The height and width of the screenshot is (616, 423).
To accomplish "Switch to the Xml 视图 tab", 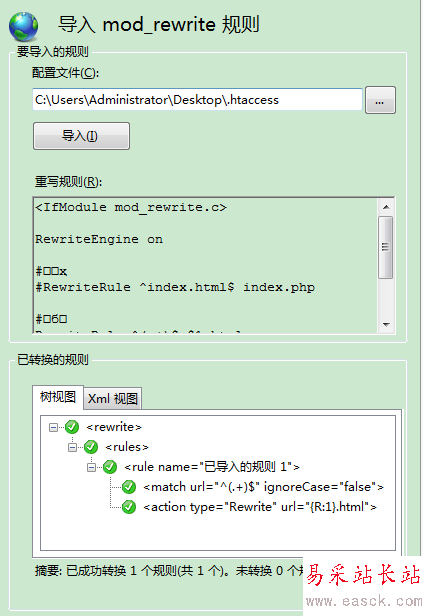I will pyautogui.click(x=113, y=398).
